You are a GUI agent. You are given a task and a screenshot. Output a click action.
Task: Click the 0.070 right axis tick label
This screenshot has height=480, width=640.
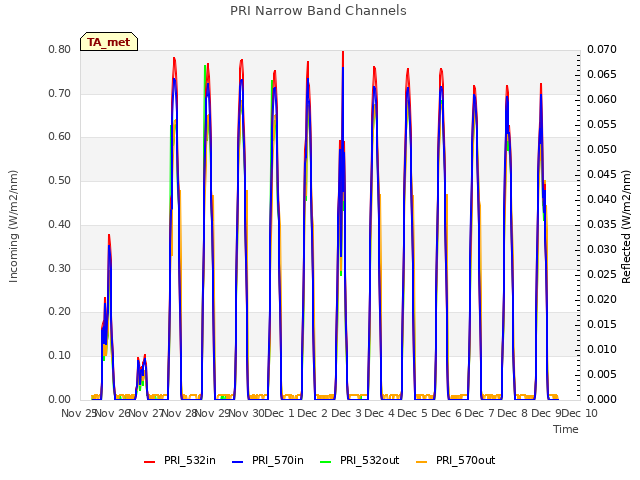point(602,50)
